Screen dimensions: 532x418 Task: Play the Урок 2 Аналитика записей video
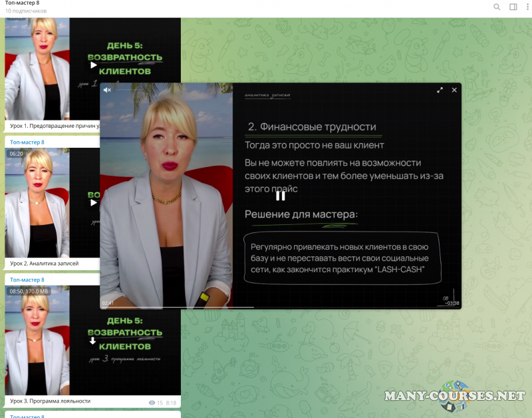(93, 202)
